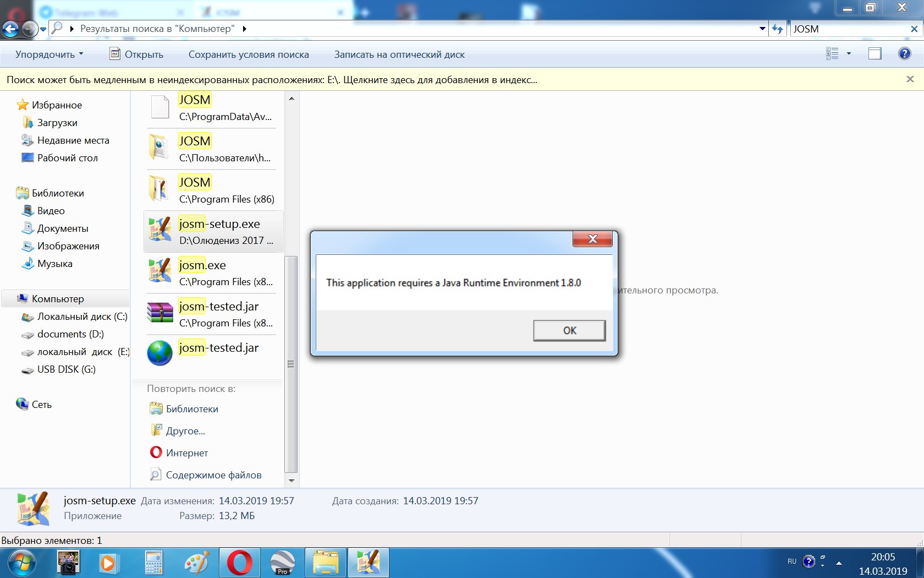The width and height of the screenshot is (924, 578).
Task: Click results list scroll up arrow
Action: coord(291,99)
